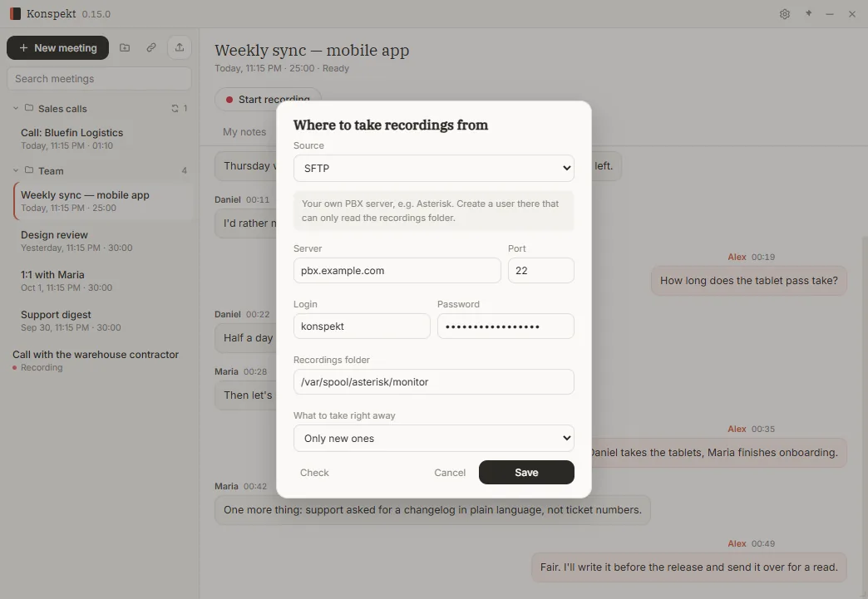Click the version number 0.15.0
The width and height of the screenshot is (868, 599).
pyautogui.click(x=96, y=14)
